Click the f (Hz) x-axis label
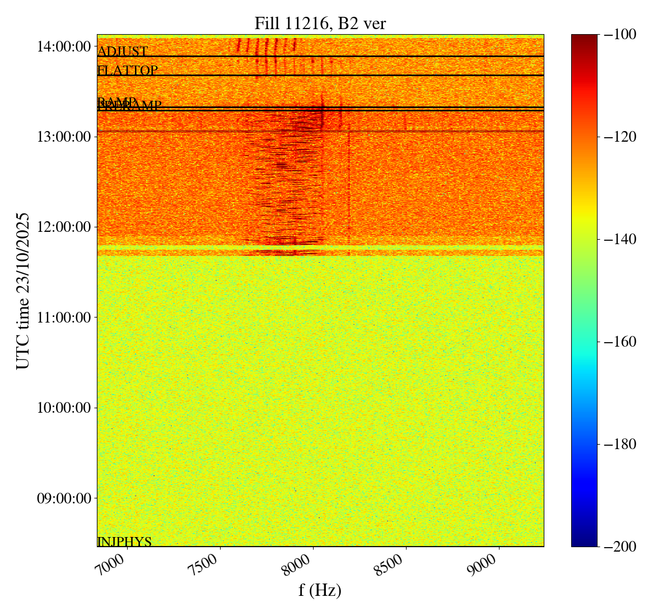Screen dimensions: 672x616 pyautogui.click(x=320, y=590)
